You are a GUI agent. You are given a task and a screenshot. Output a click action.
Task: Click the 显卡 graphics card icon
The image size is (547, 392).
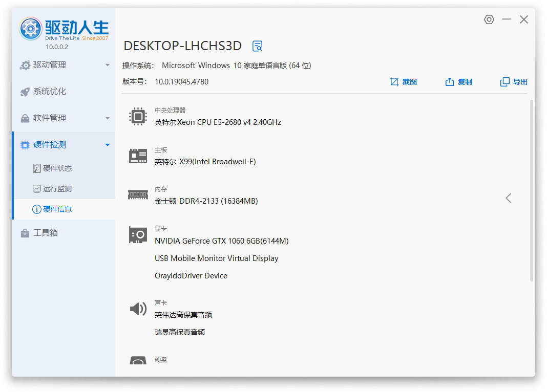(x=138, y=235)
